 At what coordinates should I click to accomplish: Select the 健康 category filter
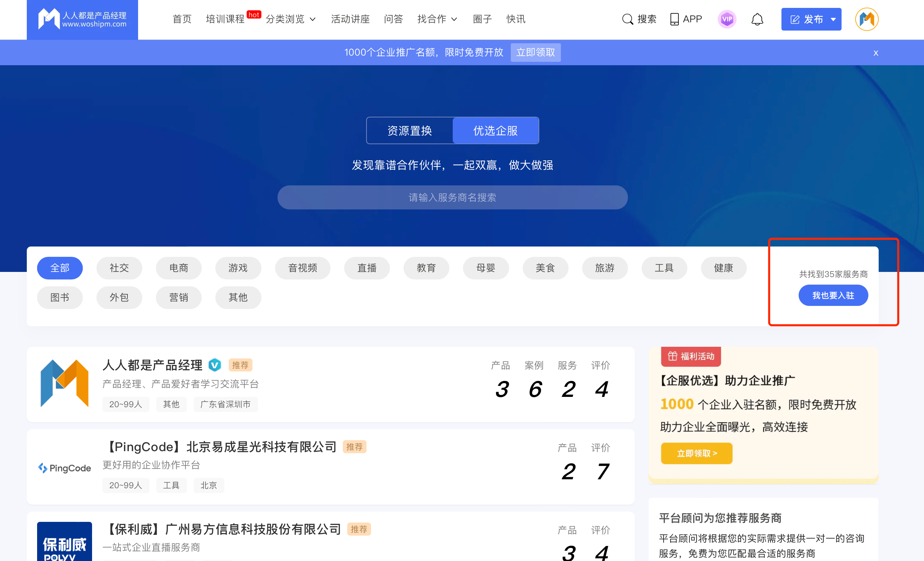(724, 268)
